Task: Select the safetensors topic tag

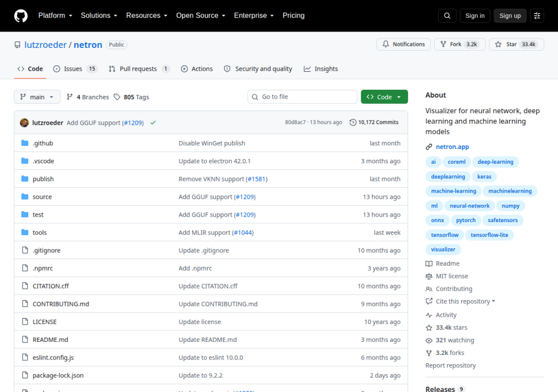Action: [502, 220]
